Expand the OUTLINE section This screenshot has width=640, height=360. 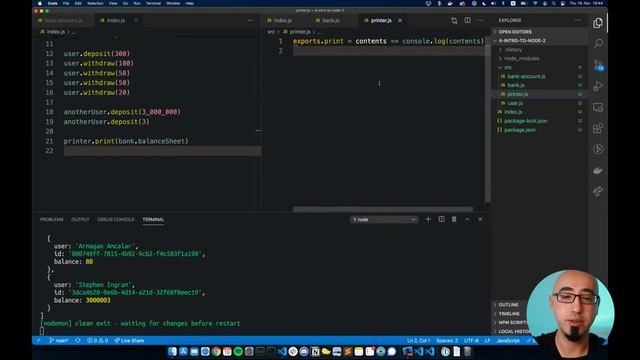point(508,305)
